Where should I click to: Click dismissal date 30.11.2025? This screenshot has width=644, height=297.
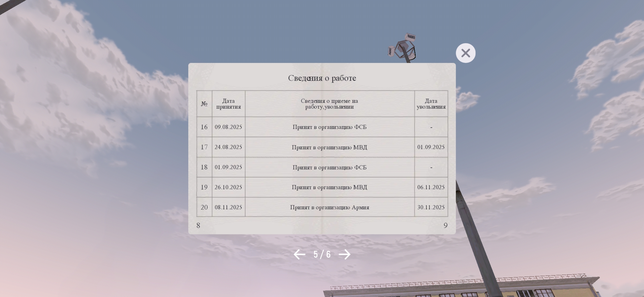point(431,207)
